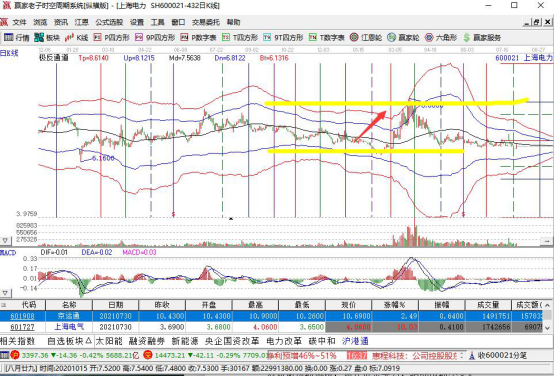Open the 行情 quotes toolbar button
Screen dimensions: 554x377
point(16,37)
